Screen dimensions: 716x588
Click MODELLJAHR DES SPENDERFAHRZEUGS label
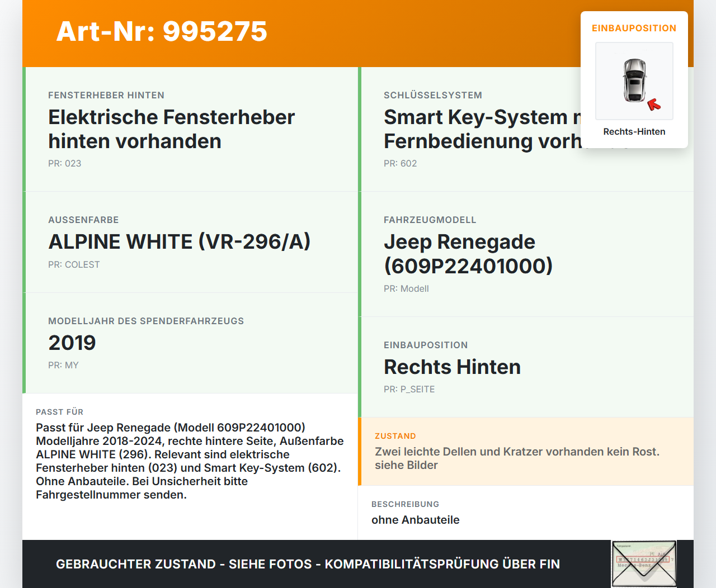[146, 321]
